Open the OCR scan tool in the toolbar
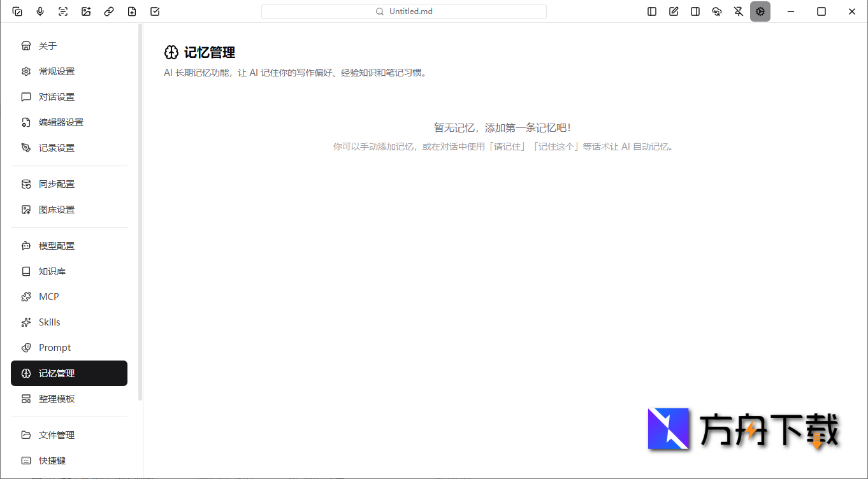The width and height of the screenshot is (868, 479). (x=63, y=11)
